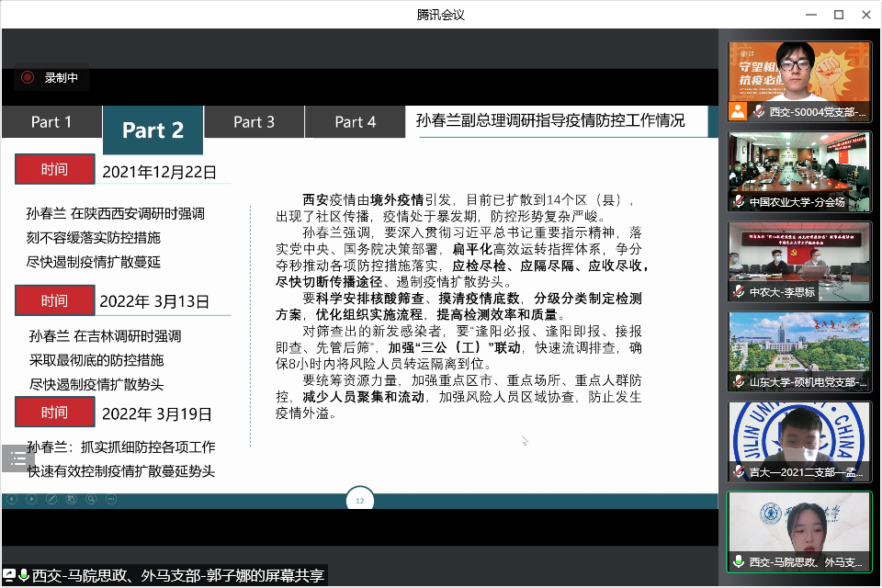The width and height of the screenshot is (882, 588).
Task: Select the 吉大—2021二支部 participant video thumbnail
Action: click(798, 440)
